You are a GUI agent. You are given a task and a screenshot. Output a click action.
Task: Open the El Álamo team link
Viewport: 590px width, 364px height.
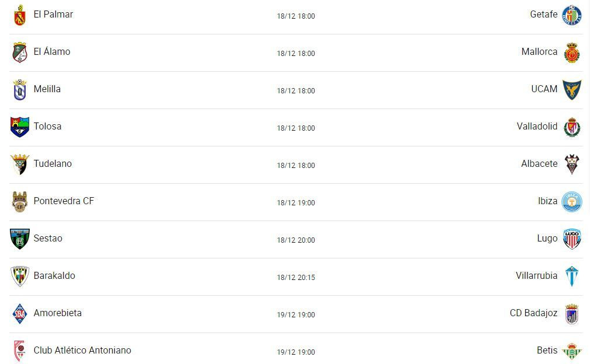(x=52, y=51)
